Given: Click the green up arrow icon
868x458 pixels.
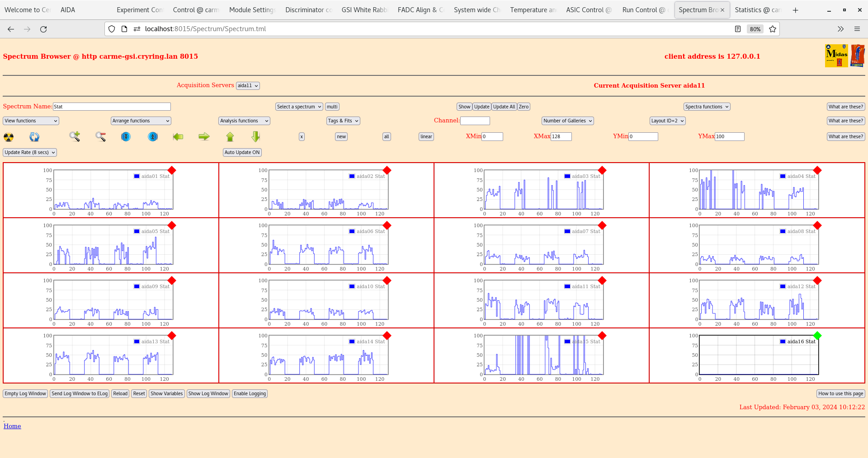Looking at the screenshot, I should tap(230, 136).
